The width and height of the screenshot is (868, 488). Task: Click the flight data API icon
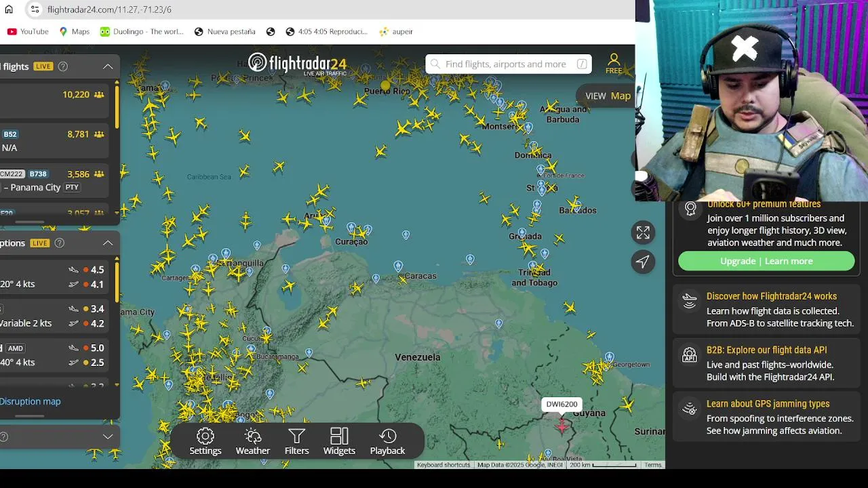[x=690, y=355]
